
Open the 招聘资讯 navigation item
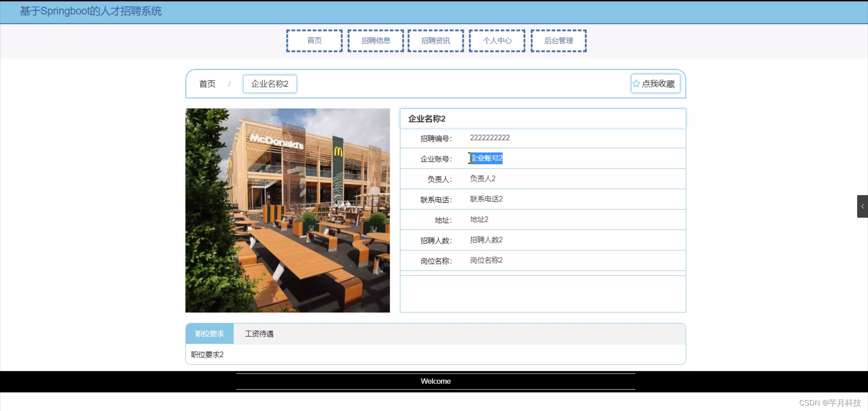[x=436, y=41]
